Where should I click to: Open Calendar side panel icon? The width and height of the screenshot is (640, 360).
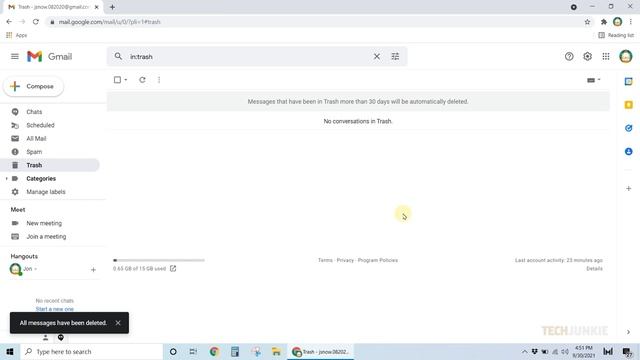[x=629, y=82]
